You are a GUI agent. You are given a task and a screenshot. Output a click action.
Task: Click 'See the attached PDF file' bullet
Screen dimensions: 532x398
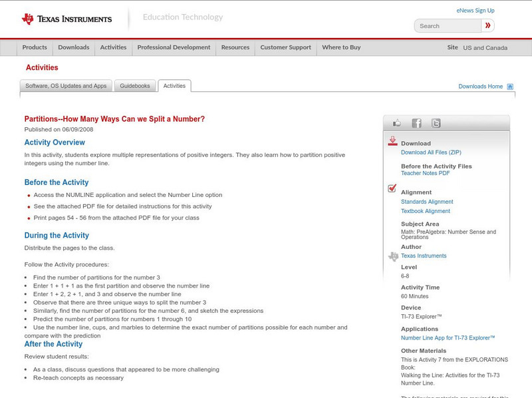point(122,206)
